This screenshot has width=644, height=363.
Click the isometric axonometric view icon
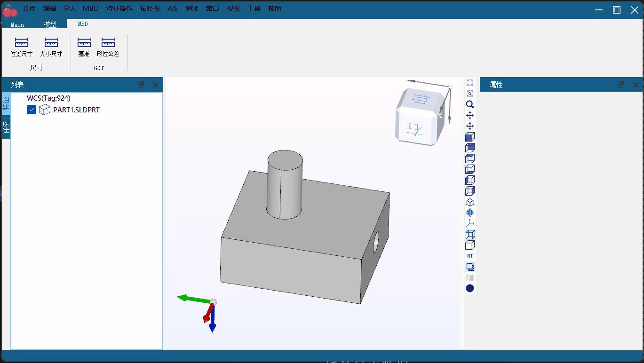pos(469,202)
